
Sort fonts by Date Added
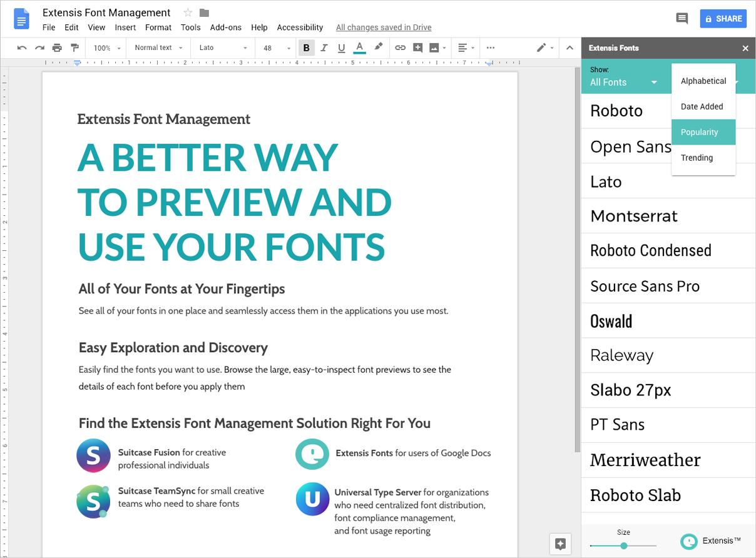703,106
